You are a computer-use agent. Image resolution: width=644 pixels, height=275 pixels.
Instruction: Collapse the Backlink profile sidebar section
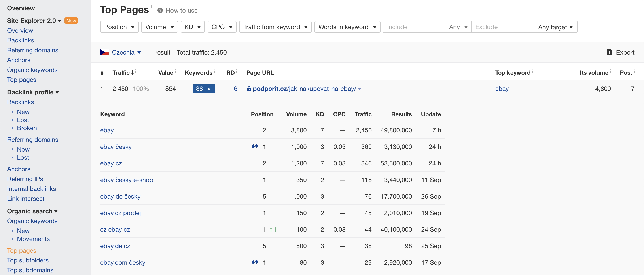[x=33, y=92]
